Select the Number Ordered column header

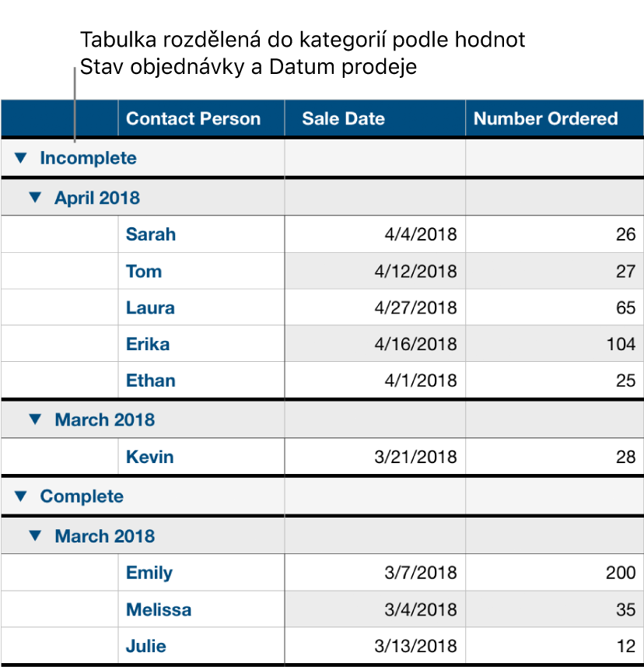[554, 118]
